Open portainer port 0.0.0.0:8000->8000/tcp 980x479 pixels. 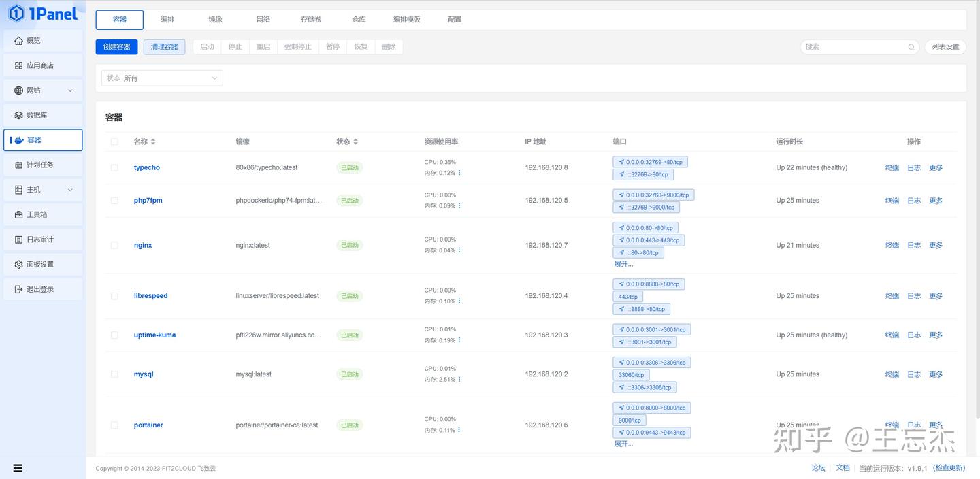tap(652, 408)
